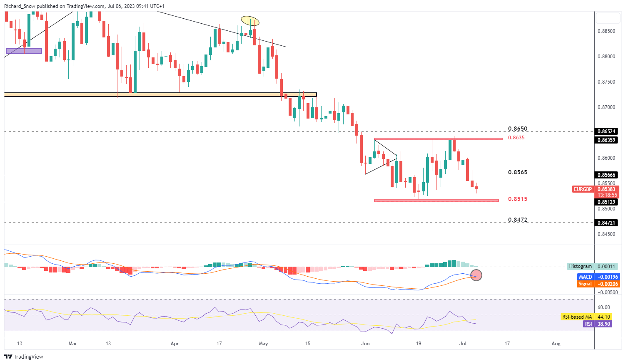Viewport: 626px width, 364px height.
Task: Select the triangle pattern drawing in early June
Action: point(381,157)
